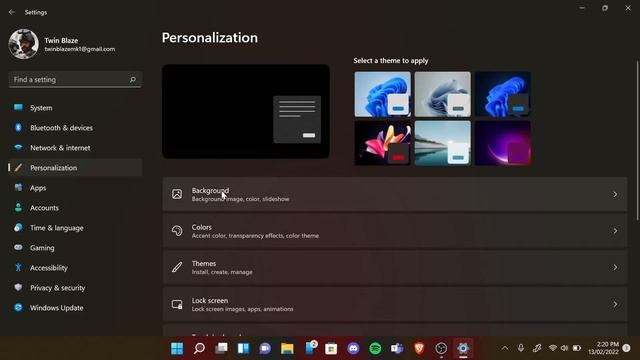Select Personalization in the sidebar
The height and width of the screenshot is (360, 640).
point(75,168)
